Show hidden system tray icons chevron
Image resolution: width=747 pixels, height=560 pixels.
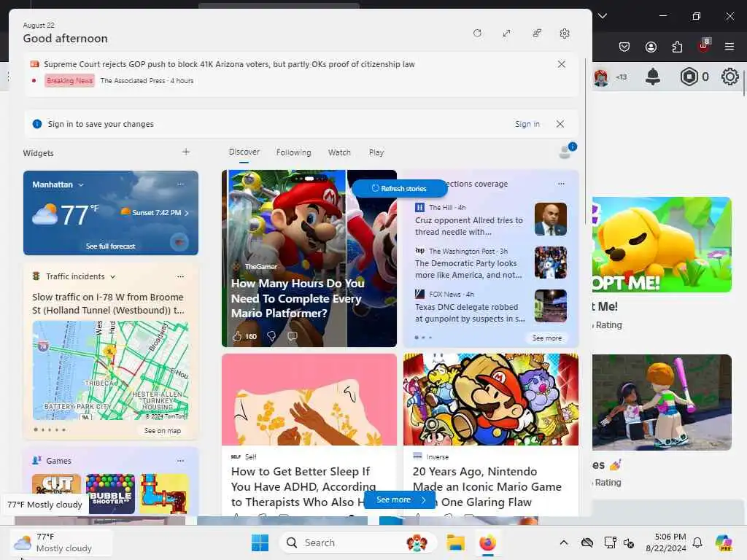point(564,542)
